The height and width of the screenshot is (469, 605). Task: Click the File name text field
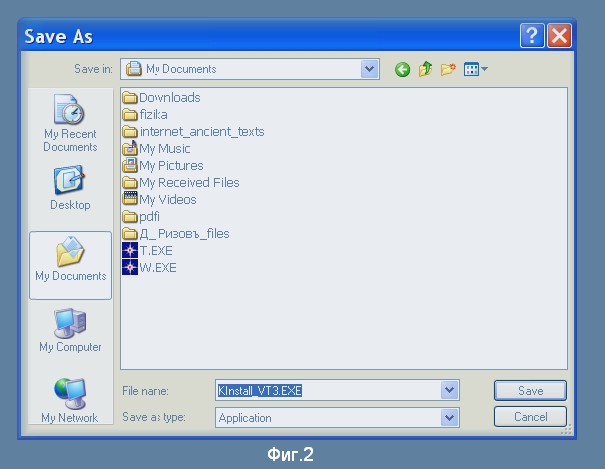328,391
